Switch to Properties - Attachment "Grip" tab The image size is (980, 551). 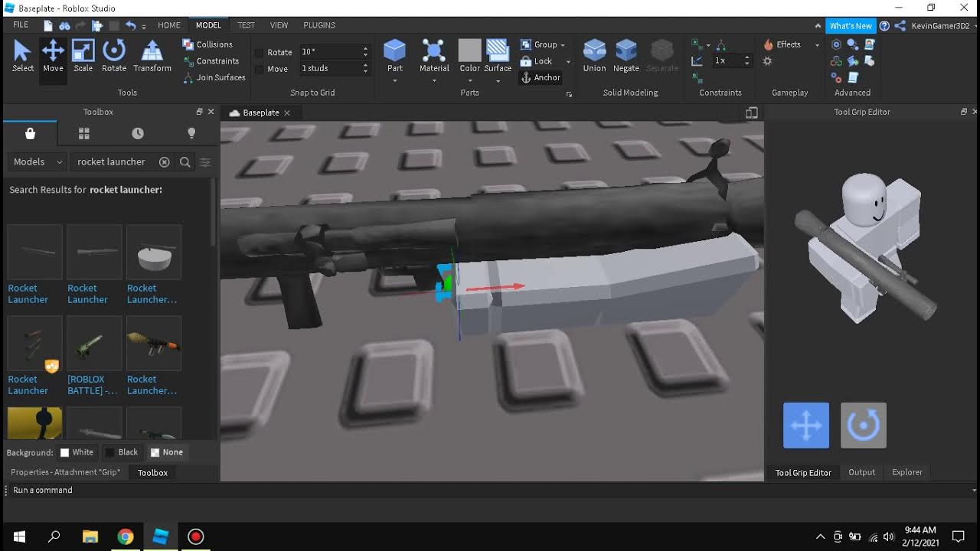[x=65, y=472]
